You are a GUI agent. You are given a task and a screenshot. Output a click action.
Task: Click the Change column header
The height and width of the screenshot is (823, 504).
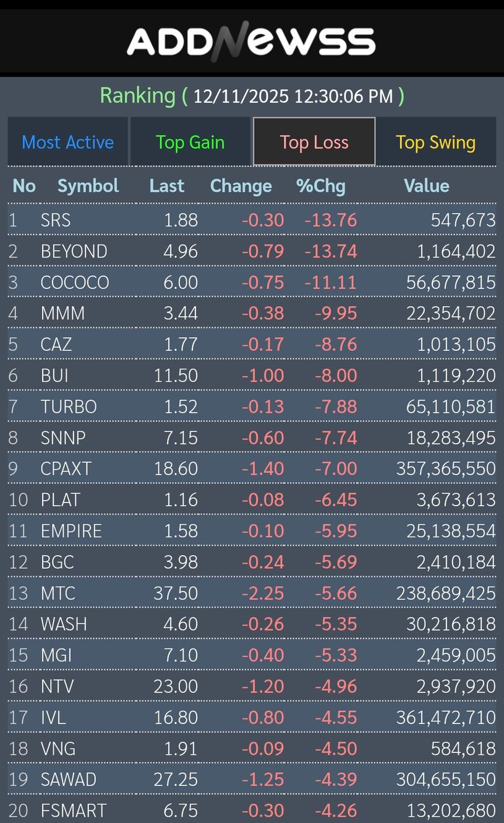tap(241, 186)
